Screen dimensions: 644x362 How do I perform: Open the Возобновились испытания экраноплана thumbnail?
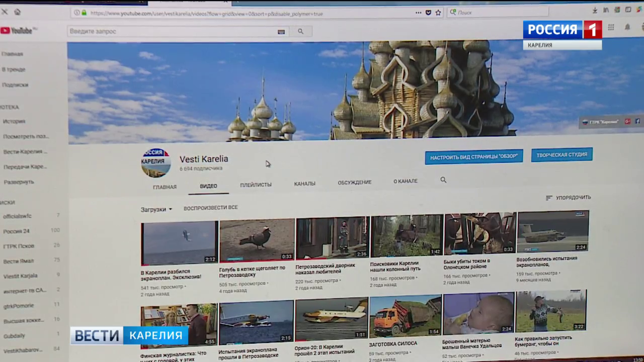553,231
